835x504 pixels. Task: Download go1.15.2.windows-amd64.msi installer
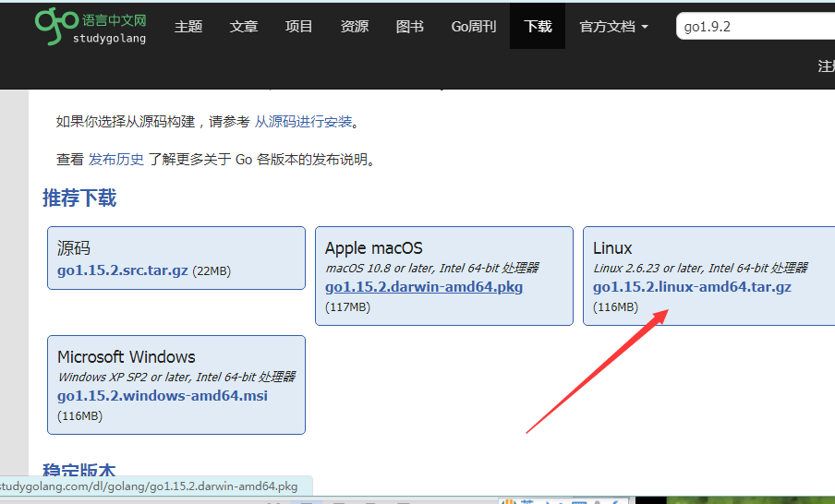coord(163,396)
